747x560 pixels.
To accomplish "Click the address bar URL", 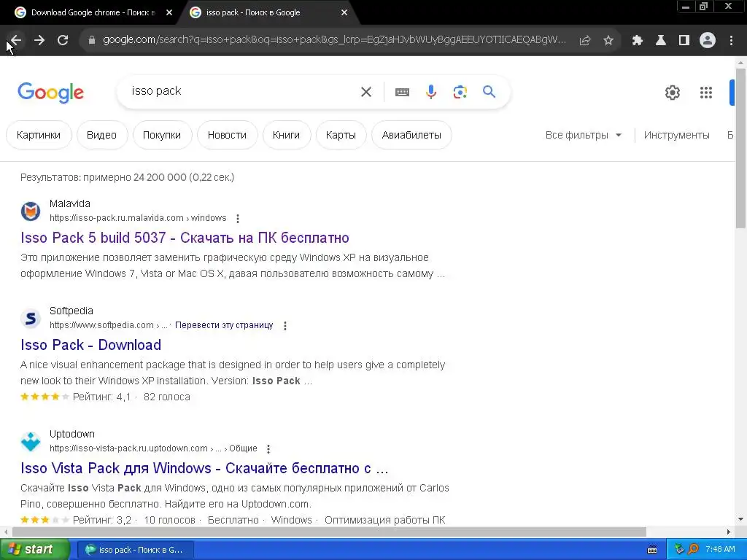I will point(334,40).
